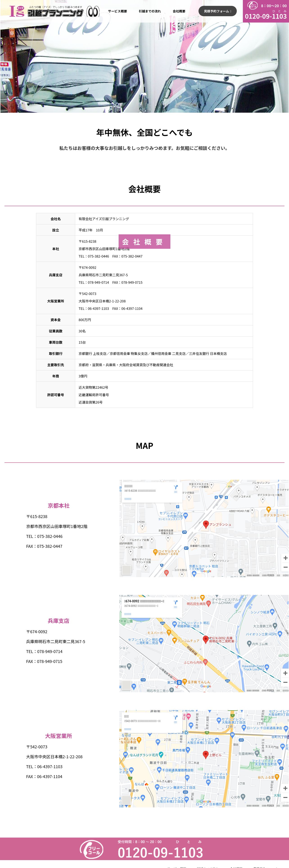
Task: Click company name 有限会社アイズ引越プランニング
Action: click(104, 219)
